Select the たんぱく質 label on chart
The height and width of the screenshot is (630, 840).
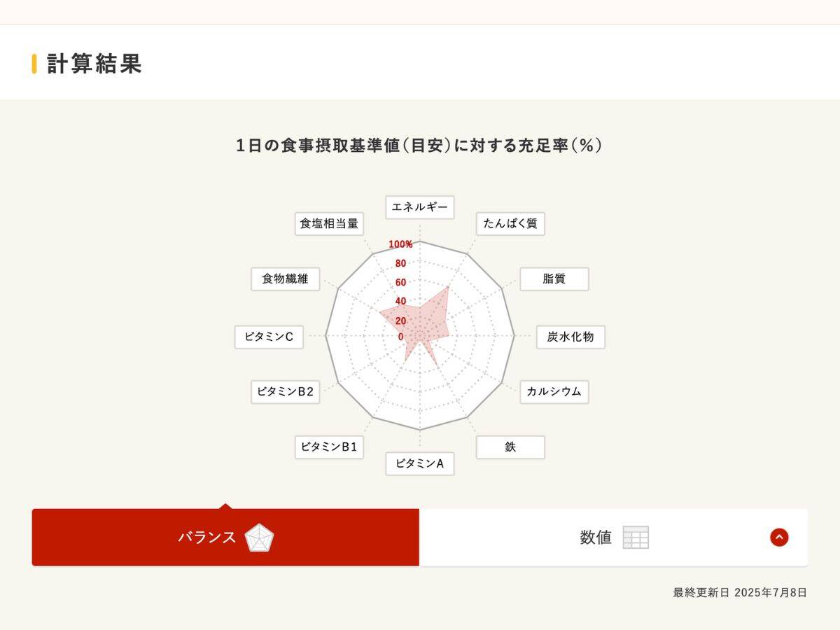coord(510,224)
